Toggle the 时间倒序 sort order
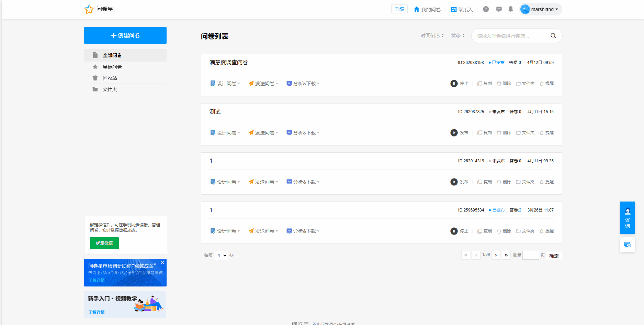The image size is (644, 325). coord(432,35)
